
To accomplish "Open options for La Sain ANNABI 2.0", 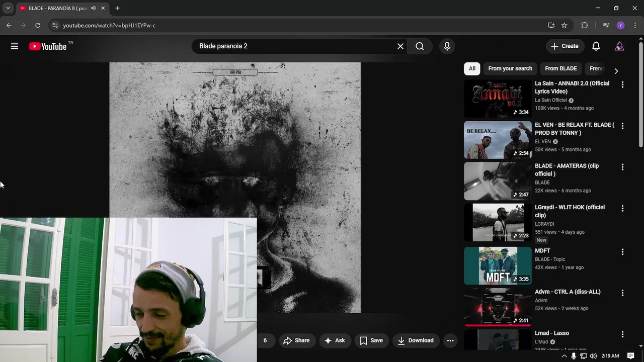I will (622, 84).
